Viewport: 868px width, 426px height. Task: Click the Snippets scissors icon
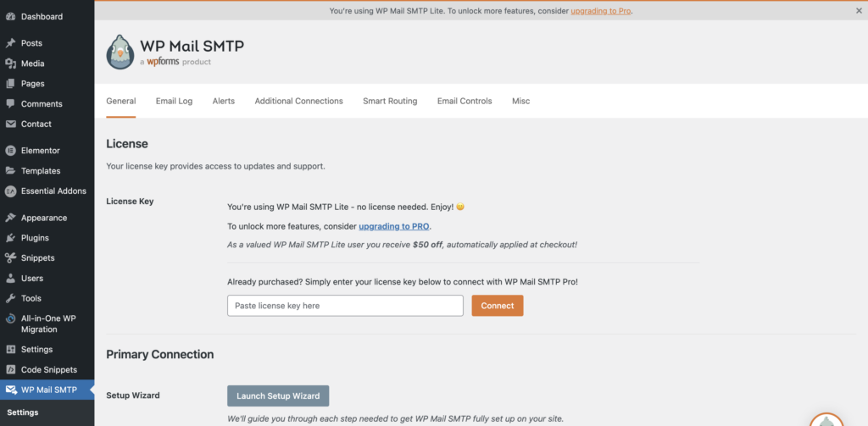[x=10, y=257]
